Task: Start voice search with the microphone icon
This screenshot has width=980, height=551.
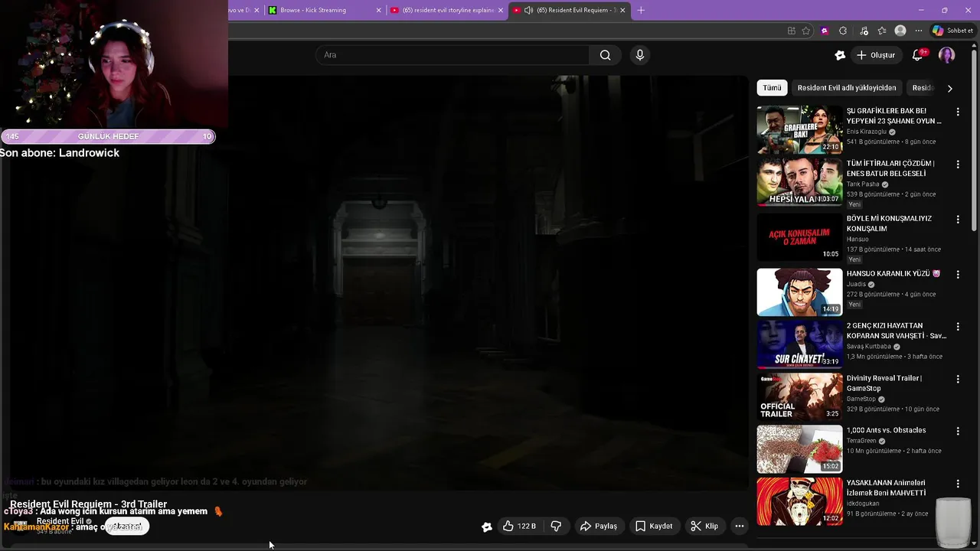Action: tap(640, 55)
